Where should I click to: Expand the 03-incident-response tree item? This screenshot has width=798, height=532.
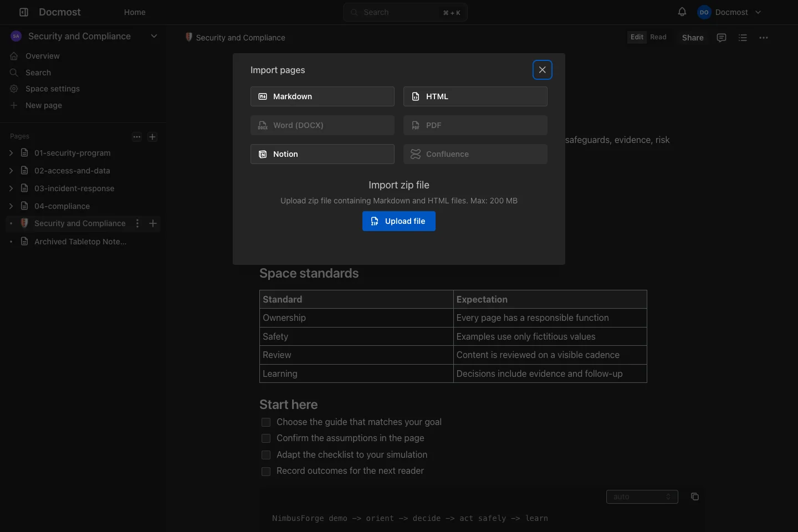pos(11,188)
